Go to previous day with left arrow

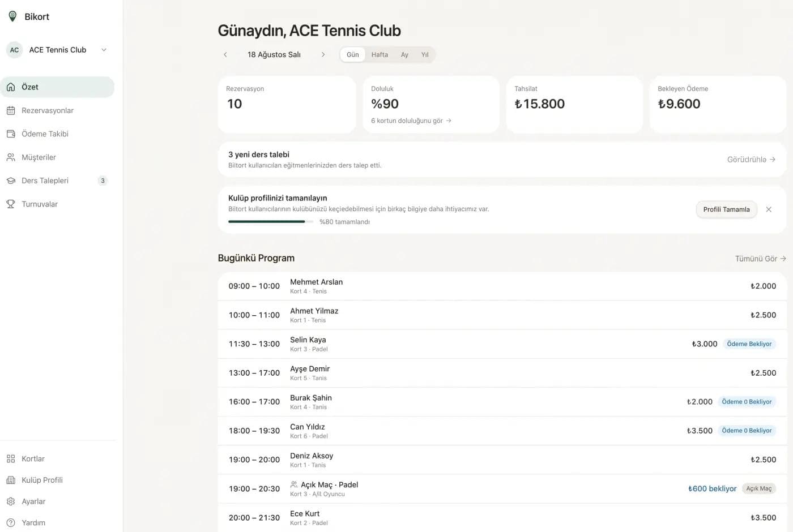225,55
